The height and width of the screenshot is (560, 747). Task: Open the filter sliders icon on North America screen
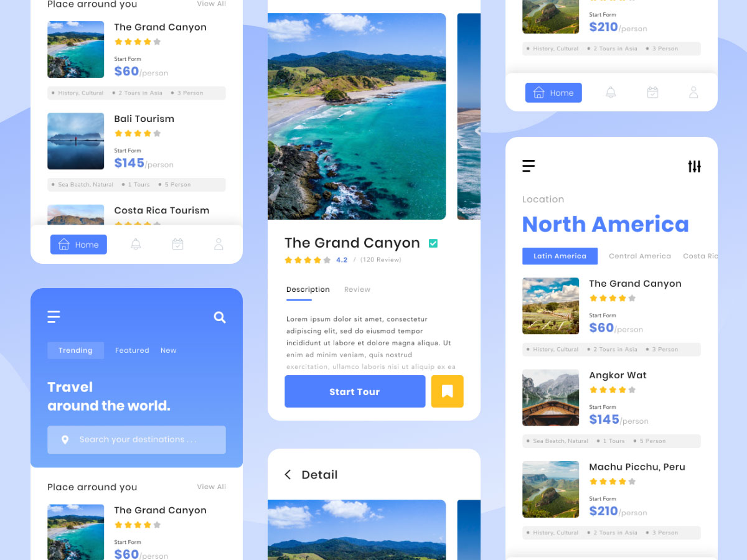pyautogui.click(x=694, y=166)
